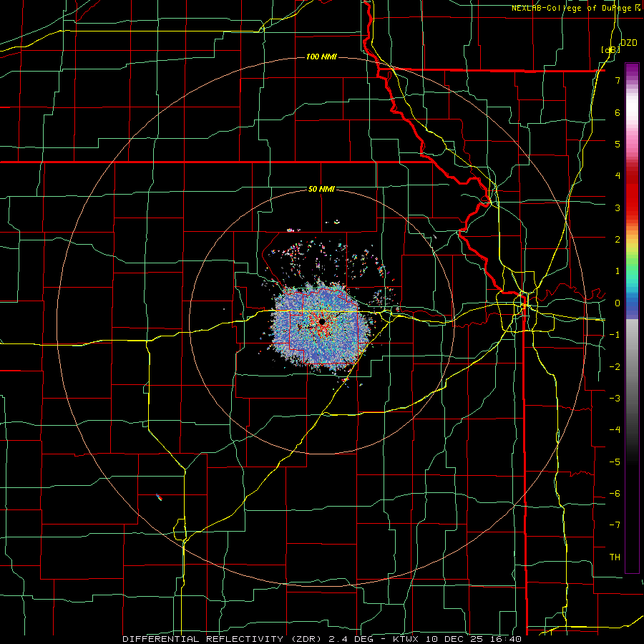Click the positive 1 scale value
Image resolution: width=644 pixels, height=644 pixels.
point(618,271)
